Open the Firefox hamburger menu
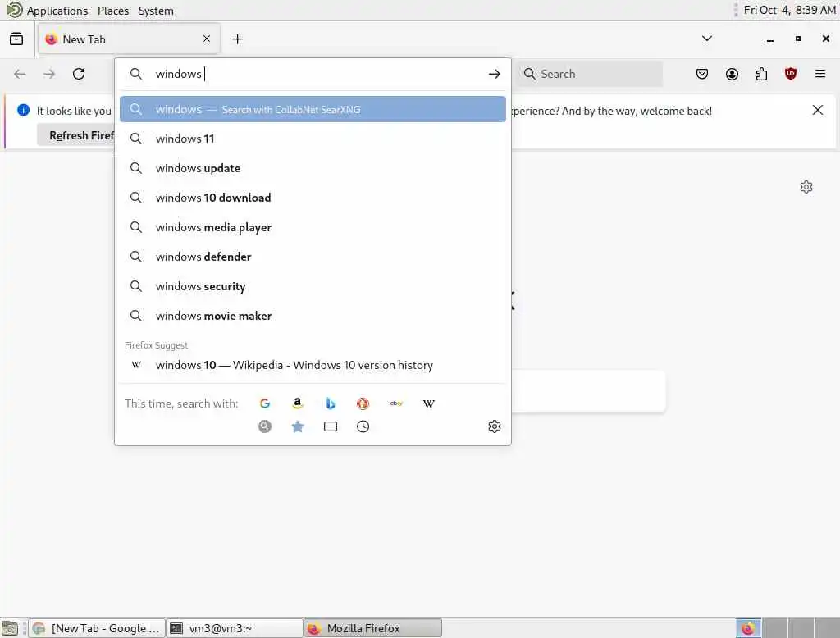840x638 pixels. (x=820, y=74)
